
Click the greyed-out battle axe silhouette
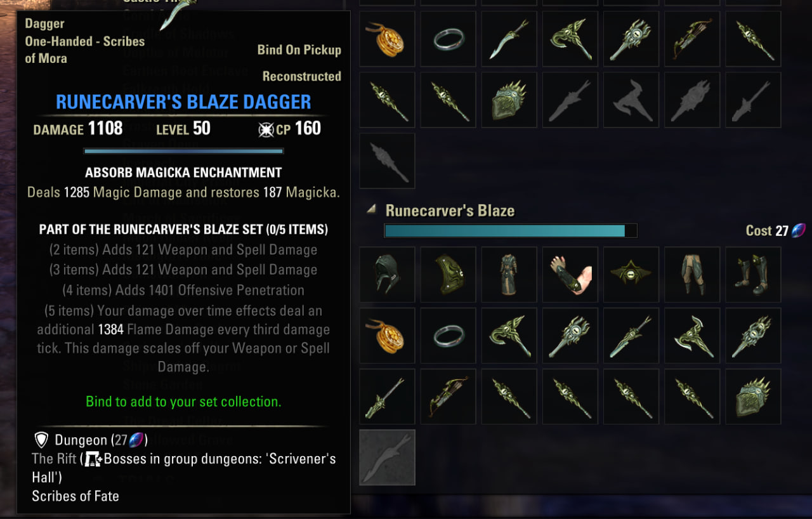click(x=631, y=100)
